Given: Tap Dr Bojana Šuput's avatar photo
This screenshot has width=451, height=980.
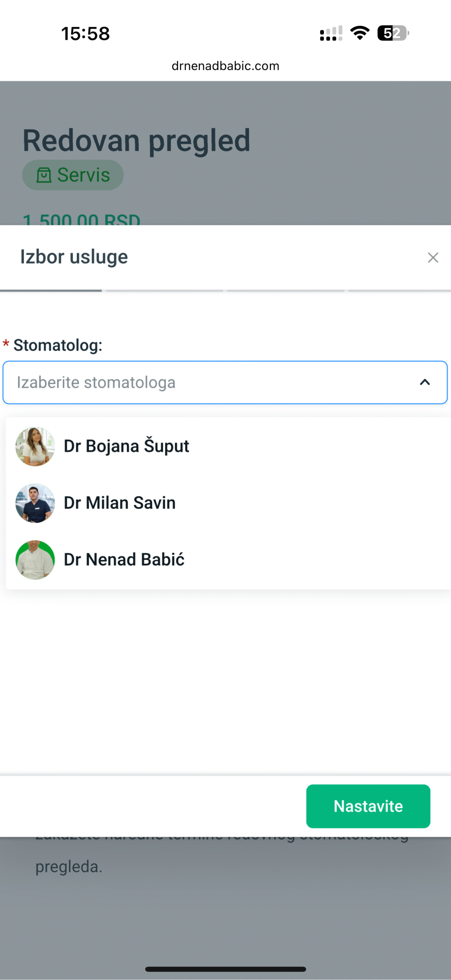Looking at the screenshot, I should point(35,446).
